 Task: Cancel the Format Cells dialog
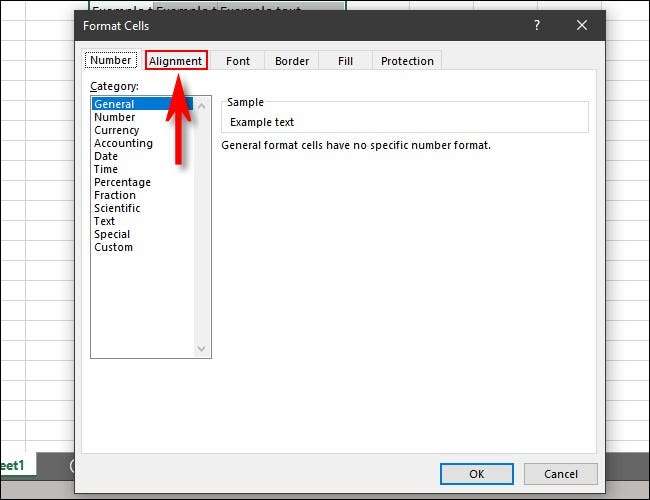click(x=560, y=474)
